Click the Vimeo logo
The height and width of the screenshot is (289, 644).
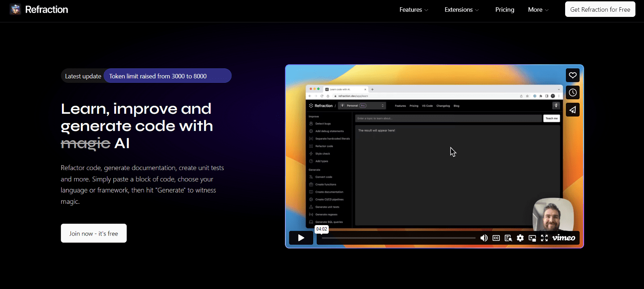563,238
